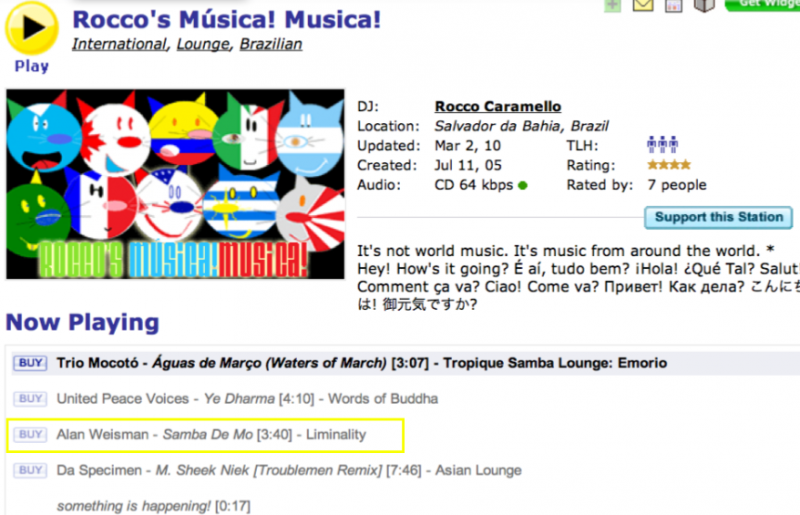The height and width of the screenshot is (515, 800).
Task: Click the TLH listener people icons
Action: pos(663,146)
